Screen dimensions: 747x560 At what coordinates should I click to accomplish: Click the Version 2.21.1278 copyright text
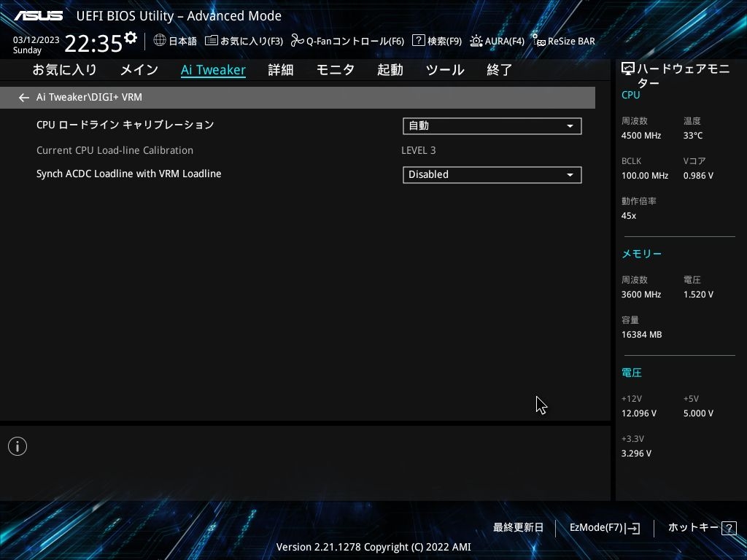point(373,547)
